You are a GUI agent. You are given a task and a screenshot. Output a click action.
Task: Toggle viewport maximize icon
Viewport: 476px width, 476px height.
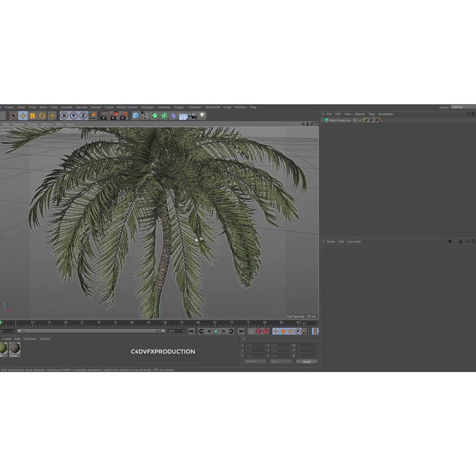point(316,124)
